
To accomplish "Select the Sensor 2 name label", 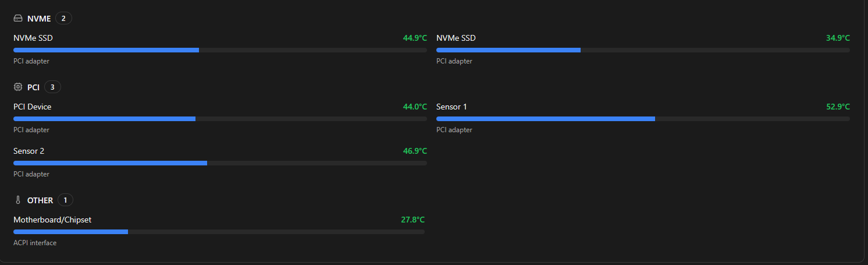I will pos(29,151).
